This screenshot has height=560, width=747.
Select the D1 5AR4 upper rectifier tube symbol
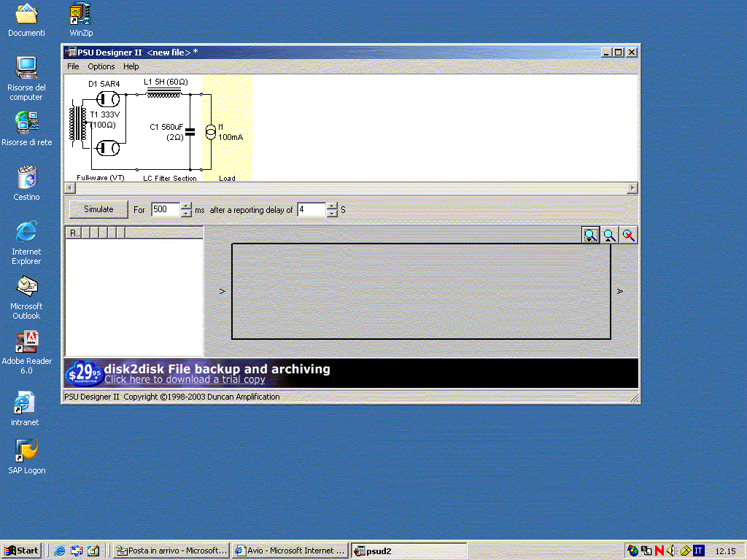[108, 99]
